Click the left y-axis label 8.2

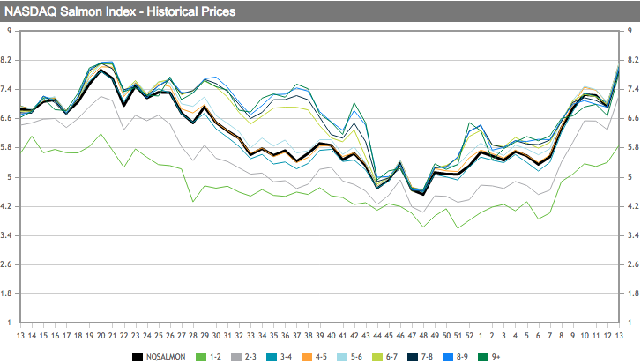pyautogui.click(x=6, y=60)
